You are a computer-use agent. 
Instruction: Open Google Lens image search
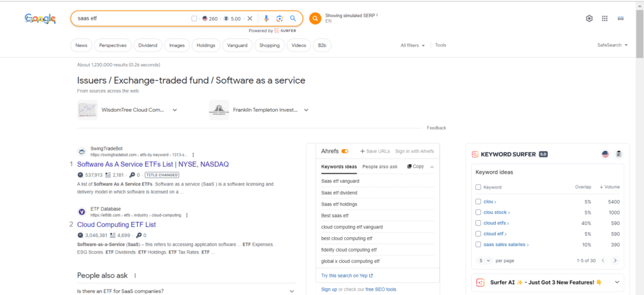click(280, 18)
